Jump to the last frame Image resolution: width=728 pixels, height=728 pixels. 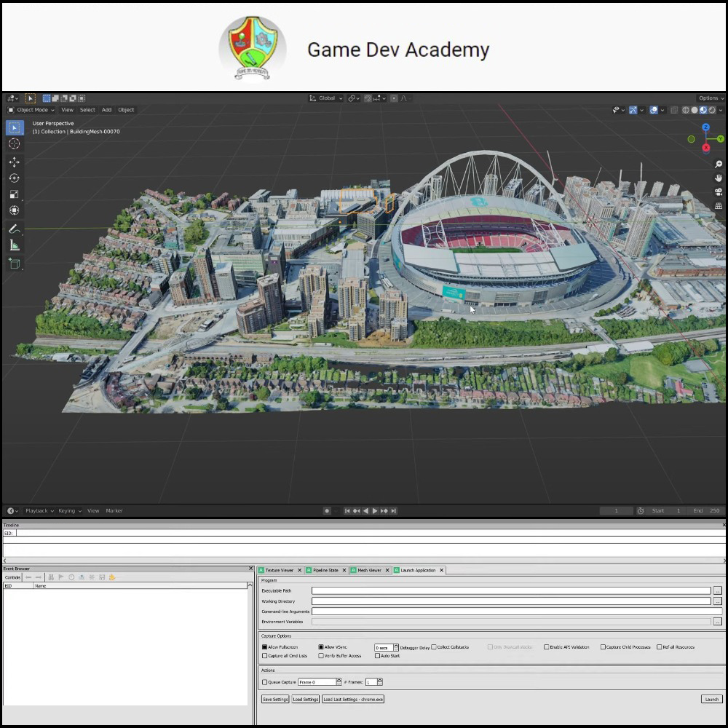[393, 511]
